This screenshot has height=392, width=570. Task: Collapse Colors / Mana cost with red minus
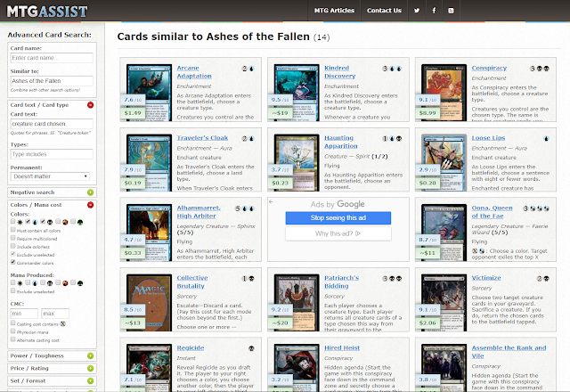coord(91,205)
